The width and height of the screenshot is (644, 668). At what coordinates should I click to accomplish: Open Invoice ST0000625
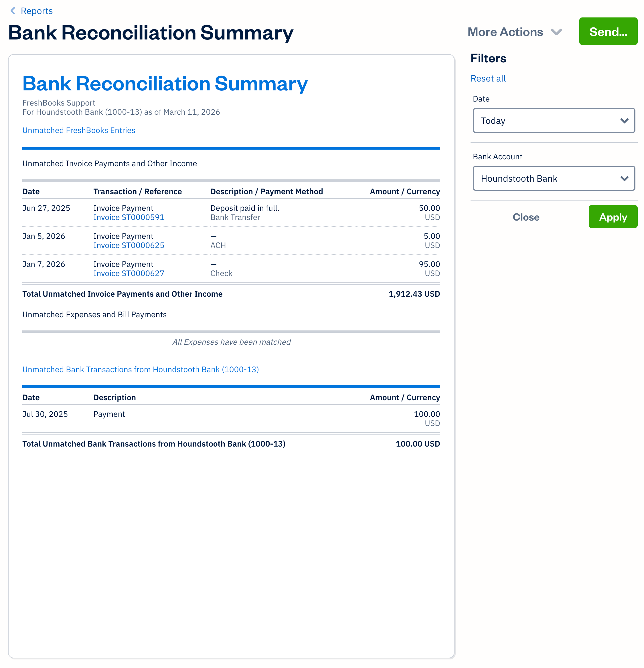(x=129, y=245)
